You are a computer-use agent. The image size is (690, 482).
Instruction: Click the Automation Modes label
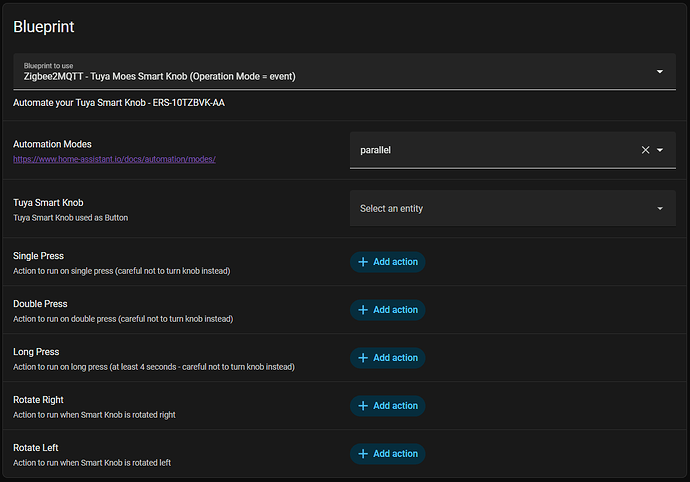point(52,144)
